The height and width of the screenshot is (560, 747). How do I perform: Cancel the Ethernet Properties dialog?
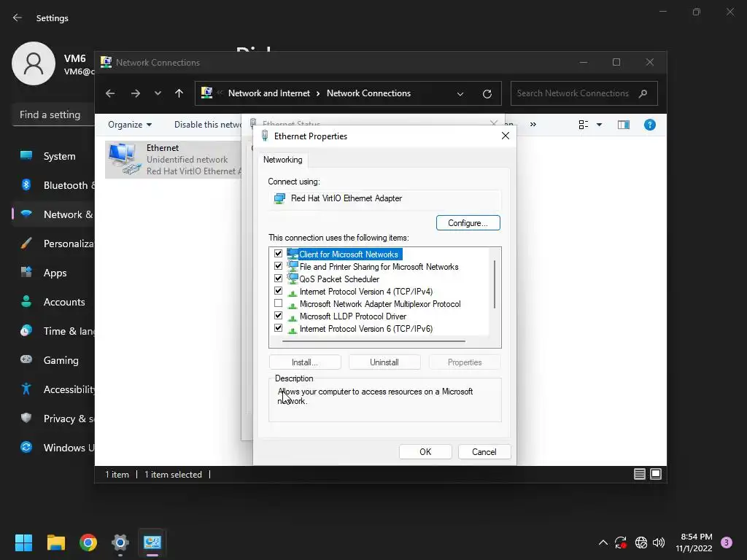coord(484,452)
